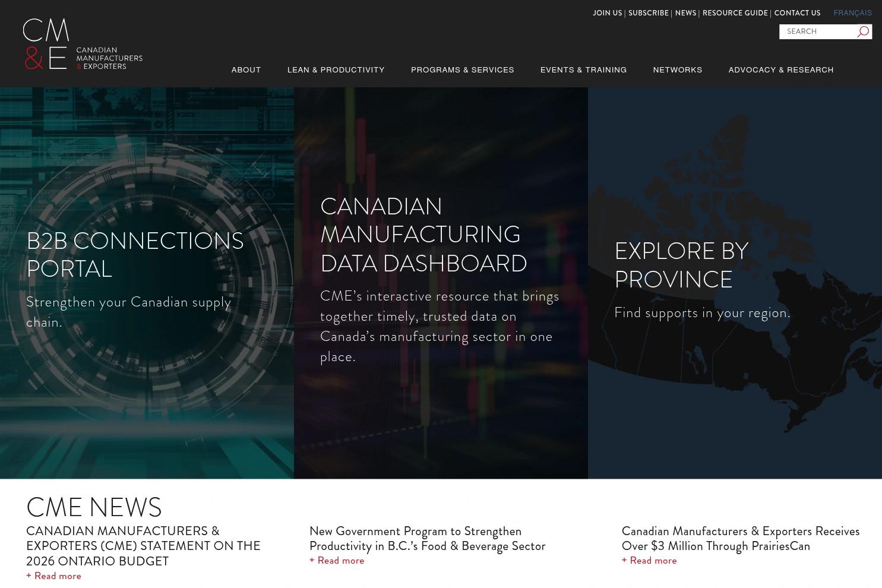Open the Networks menu
Viewport: 882px width, 588px height.
click(x=678, y=70)
